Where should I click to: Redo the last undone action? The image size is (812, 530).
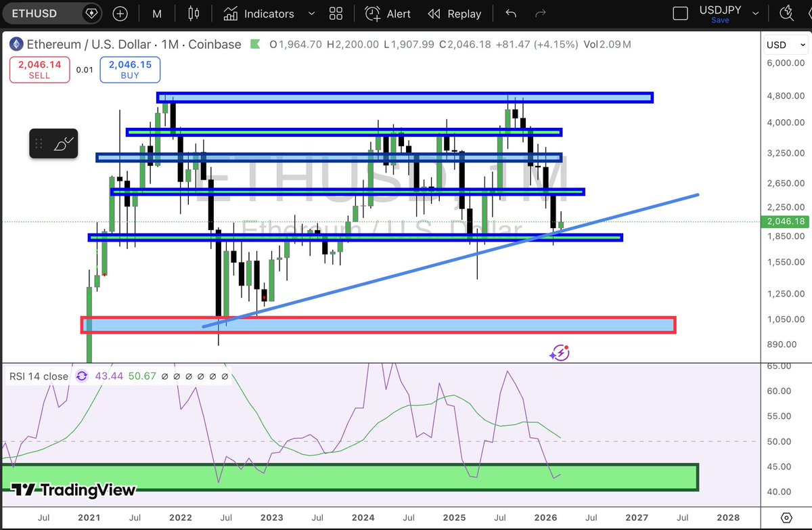(540, 14)
